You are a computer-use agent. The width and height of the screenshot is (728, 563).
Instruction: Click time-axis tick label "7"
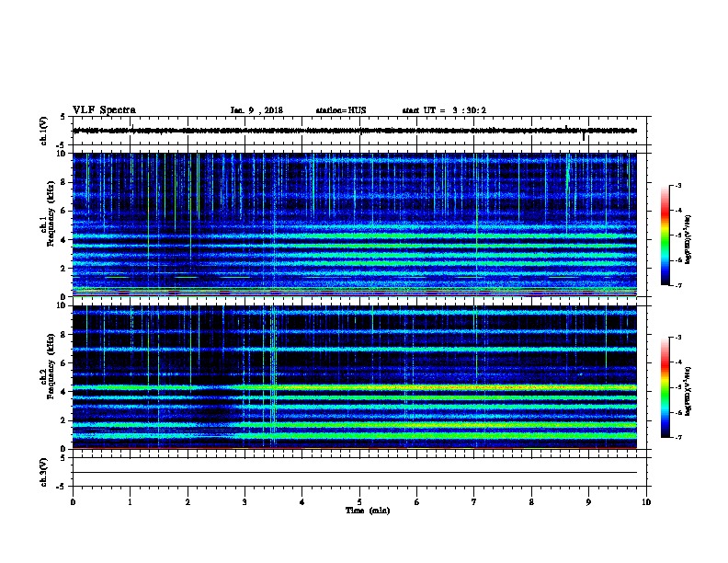coord(474,502)
